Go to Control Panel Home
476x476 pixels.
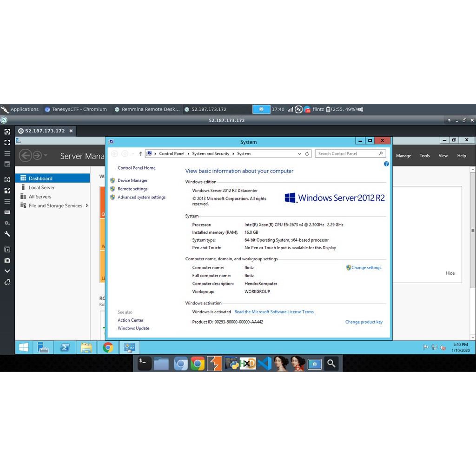point(137,168)
